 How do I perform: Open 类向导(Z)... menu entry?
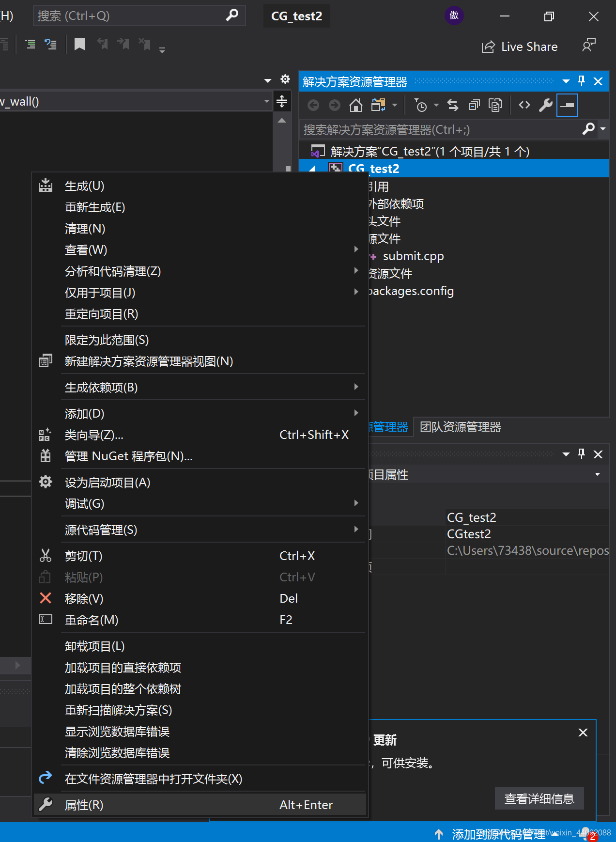199,435
